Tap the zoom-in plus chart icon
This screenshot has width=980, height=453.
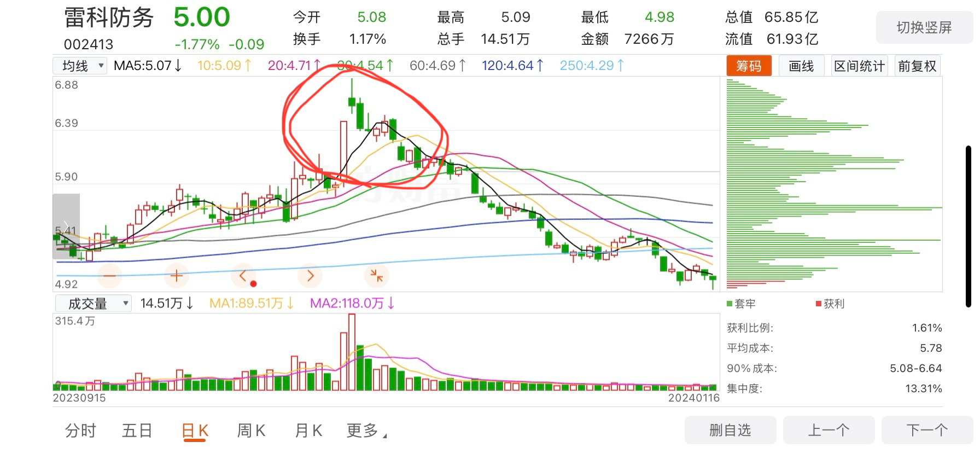click(x=176, y=276)
